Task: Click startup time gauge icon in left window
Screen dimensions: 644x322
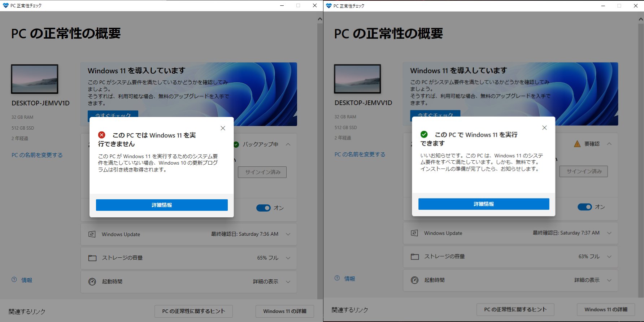Action: (x=92, y=282)
